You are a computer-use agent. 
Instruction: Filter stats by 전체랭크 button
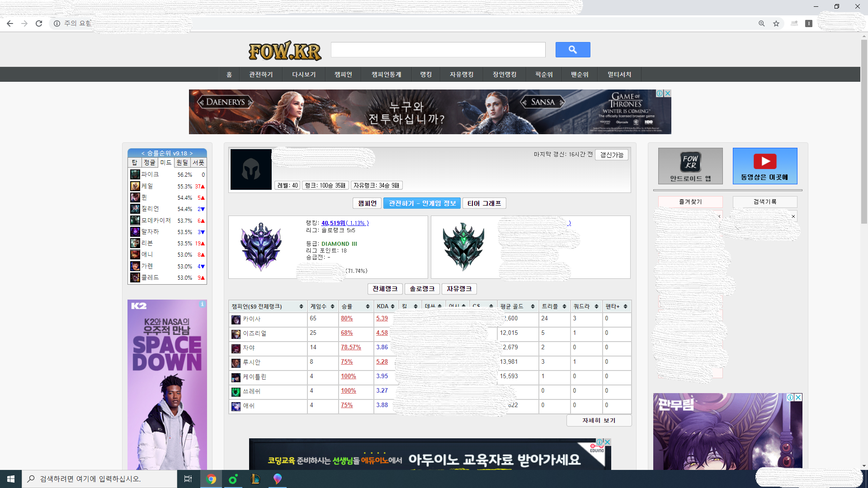click(385, 289)
